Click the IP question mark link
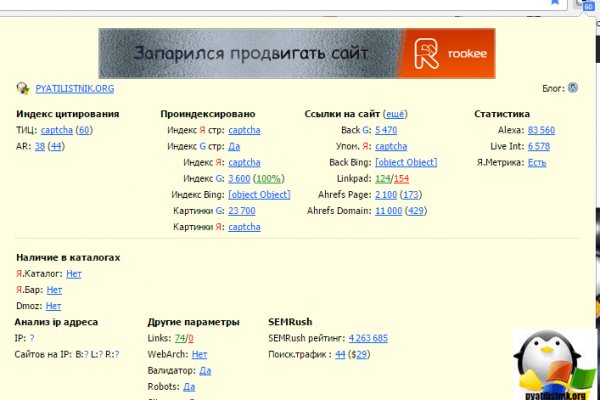The width and height of the screenshot is (600, 400). (32, 338)
